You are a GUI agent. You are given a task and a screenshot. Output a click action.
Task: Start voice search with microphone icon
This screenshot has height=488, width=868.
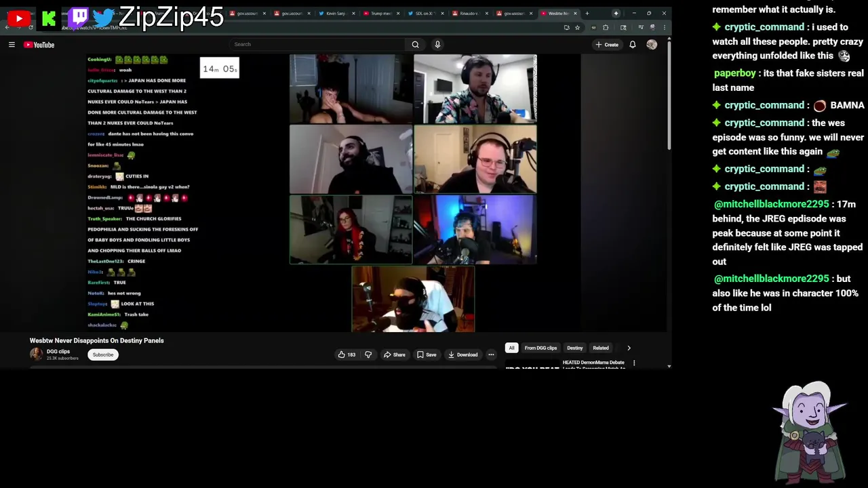pos(437,44)
